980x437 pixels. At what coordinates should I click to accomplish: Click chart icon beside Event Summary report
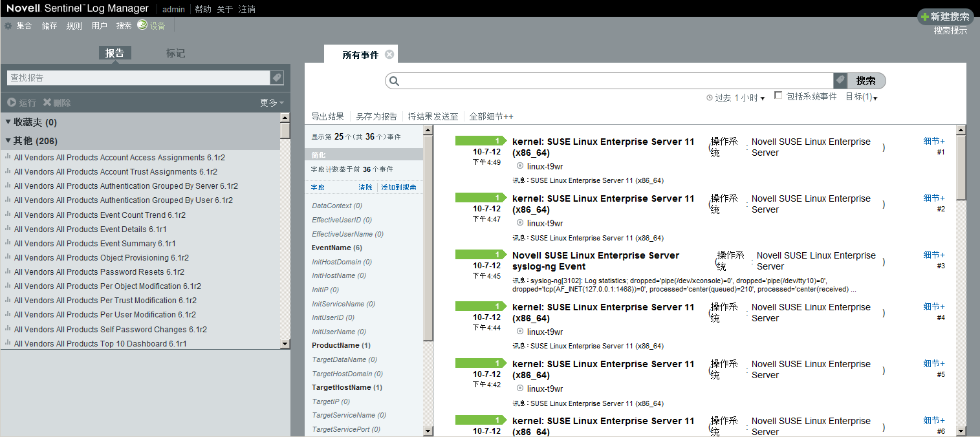pos(8,243)
